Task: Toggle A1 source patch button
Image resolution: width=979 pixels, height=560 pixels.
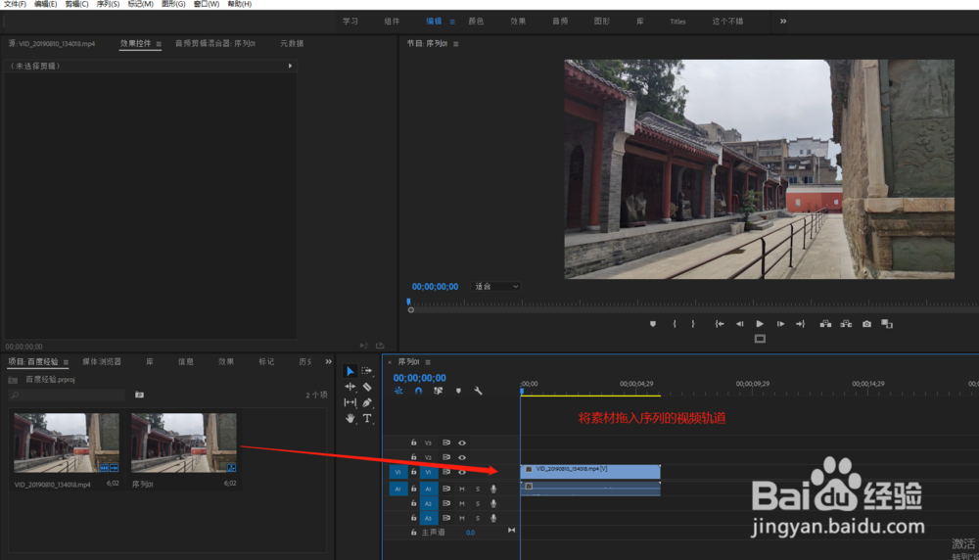Action: pos(397,489)
